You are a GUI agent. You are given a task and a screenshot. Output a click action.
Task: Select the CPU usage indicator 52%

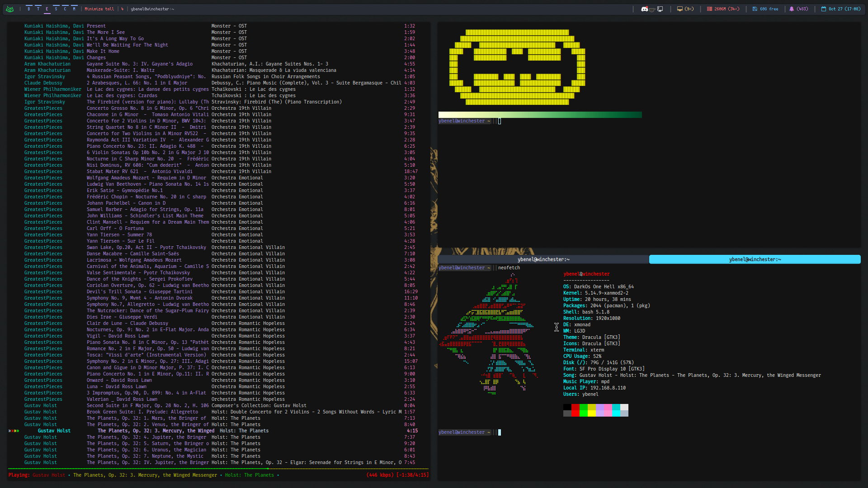tap(599, 356)
